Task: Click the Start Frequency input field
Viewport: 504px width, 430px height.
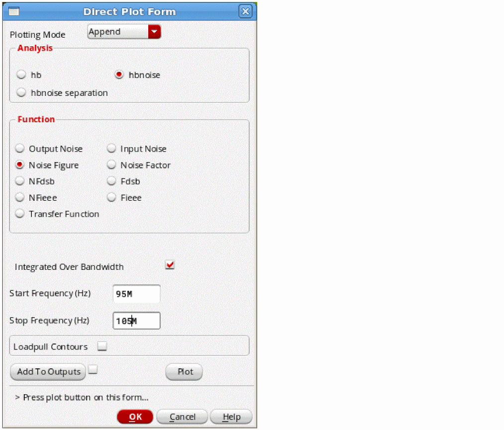Action: pos(137,293)
